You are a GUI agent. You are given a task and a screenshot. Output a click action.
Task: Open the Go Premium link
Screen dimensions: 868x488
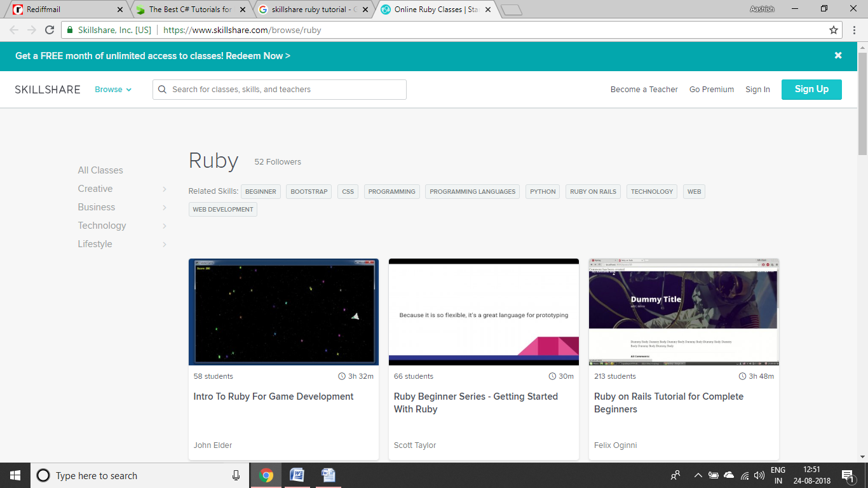712,90
